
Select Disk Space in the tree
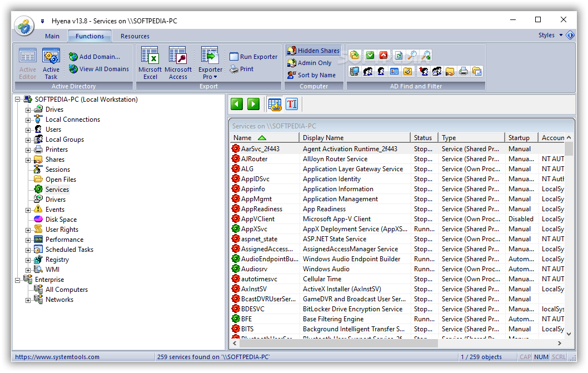pyautogui.click(x=61, y=220)
